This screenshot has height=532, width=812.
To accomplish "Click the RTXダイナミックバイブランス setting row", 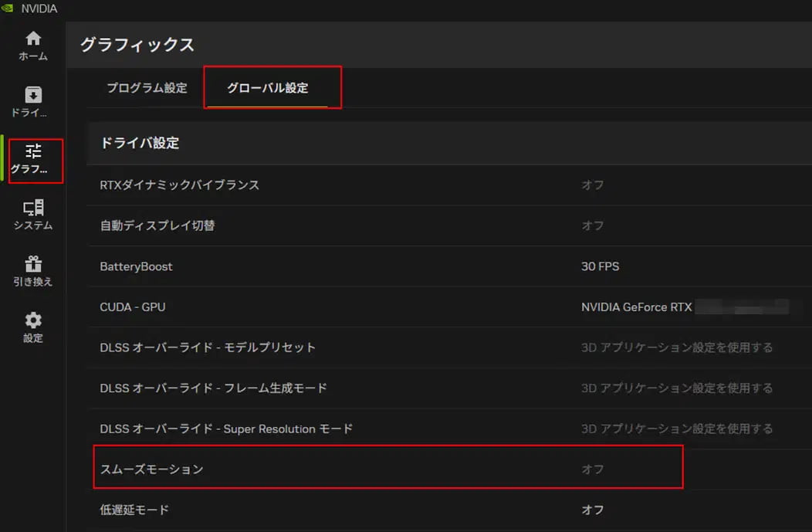I will pos(449,185).
